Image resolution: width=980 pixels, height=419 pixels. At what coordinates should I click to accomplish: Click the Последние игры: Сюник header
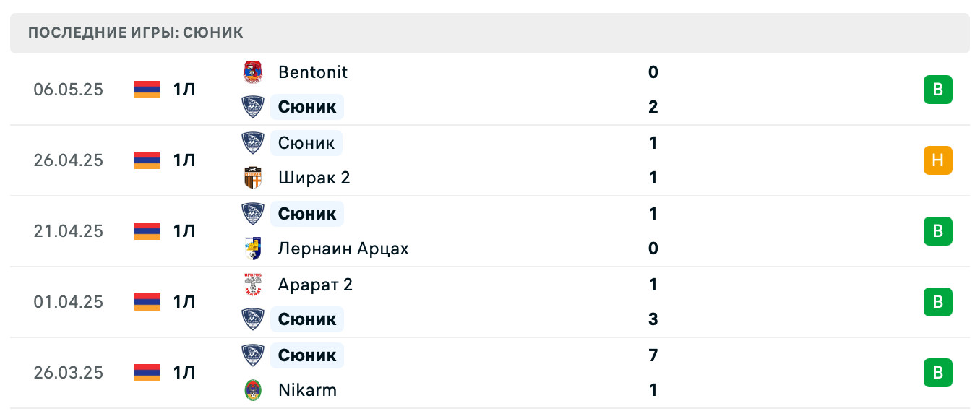click(136, 33)
